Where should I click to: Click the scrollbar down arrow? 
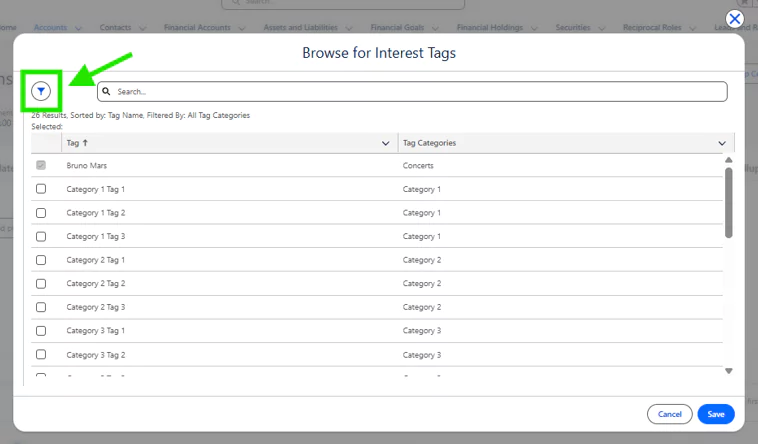point(728,370)
